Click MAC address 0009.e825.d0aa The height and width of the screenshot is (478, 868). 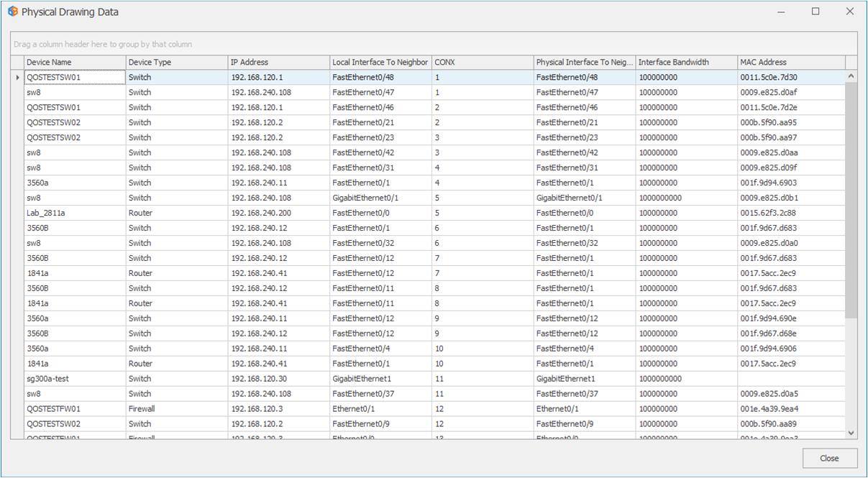[792, 152]
